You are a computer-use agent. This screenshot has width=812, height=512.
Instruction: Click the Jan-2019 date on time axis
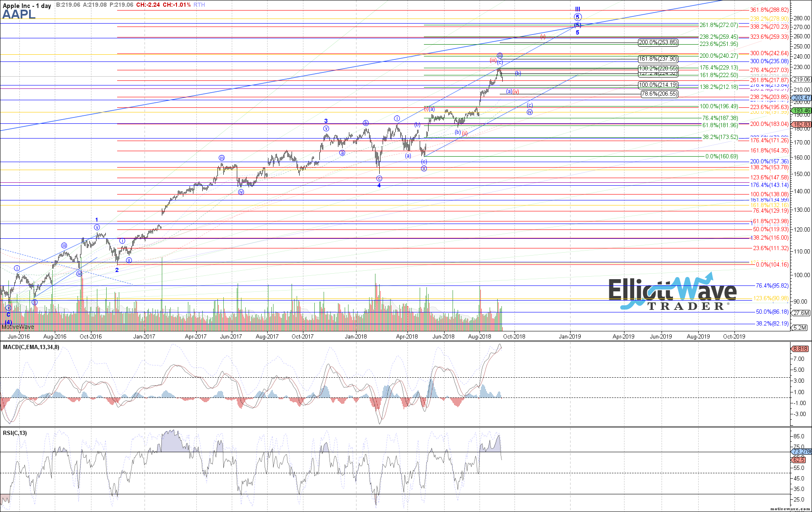(570, 336)
